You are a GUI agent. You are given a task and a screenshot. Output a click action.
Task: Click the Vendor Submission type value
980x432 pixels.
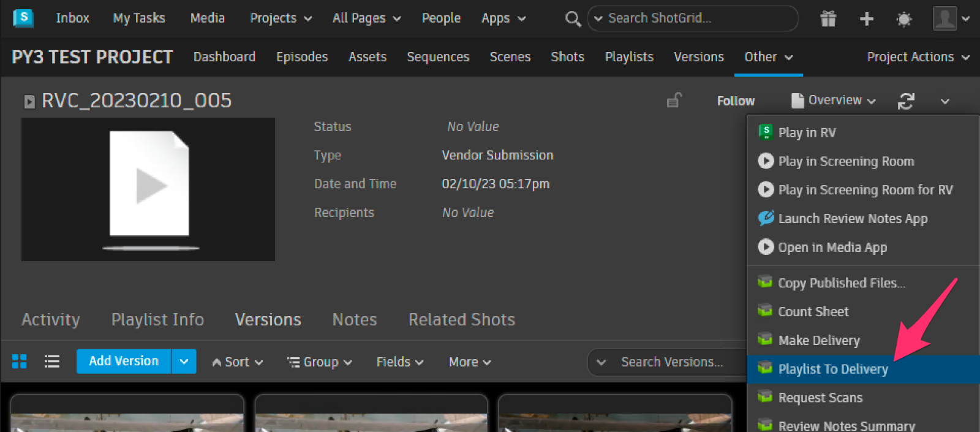(497, 156)
